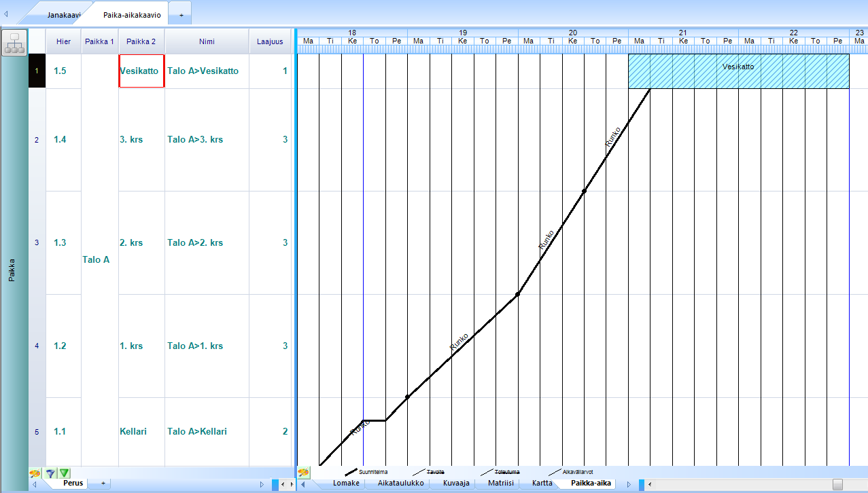868x493 pixels.
Task: Click the vertical Paikka side panel label
Action: click(12, 269)
